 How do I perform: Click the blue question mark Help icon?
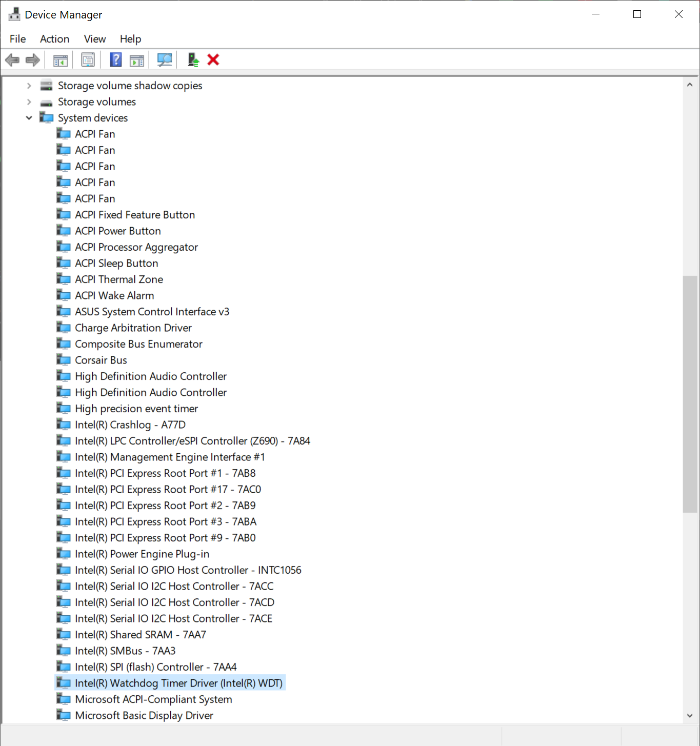pyautogui.click(x=116, y=60)
